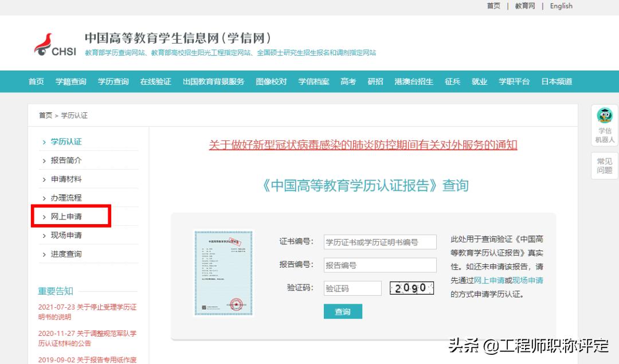Click the captcha image showing 2090
619x364 pixels.
click(x=412, y=288)
